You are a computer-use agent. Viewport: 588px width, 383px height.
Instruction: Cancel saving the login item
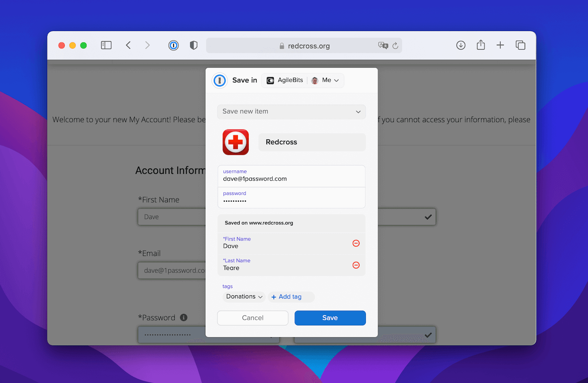(x=252, y=318)
